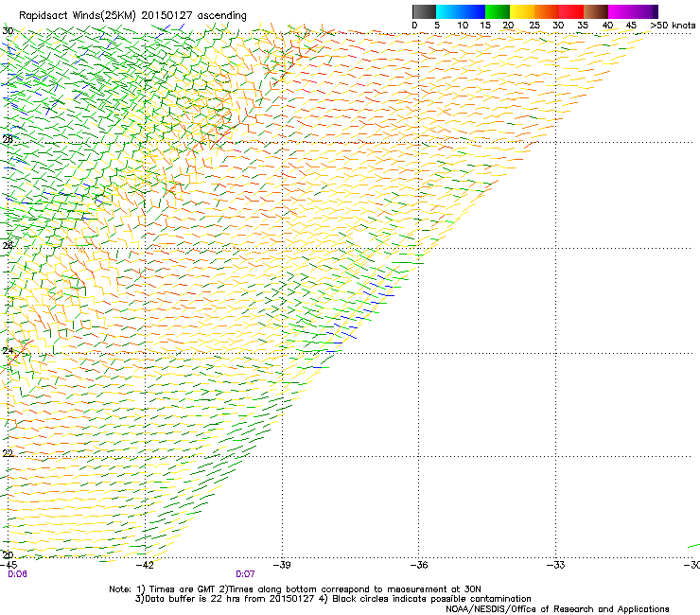Viewport: 700px width, 615px height.
Task: Click the '20' latitude axis label
Action: click(x=8, y=555)
